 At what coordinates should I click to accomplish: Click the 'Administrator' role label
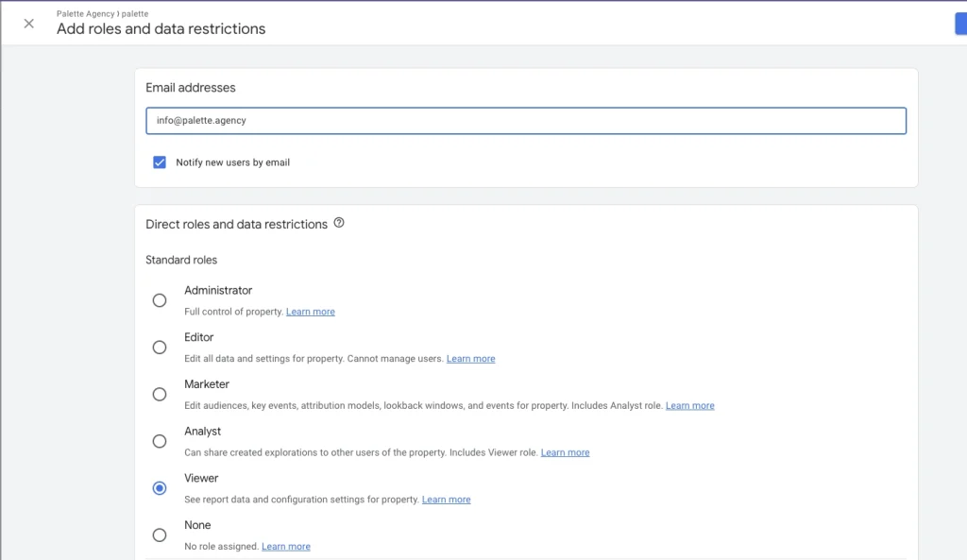point(218,291)
